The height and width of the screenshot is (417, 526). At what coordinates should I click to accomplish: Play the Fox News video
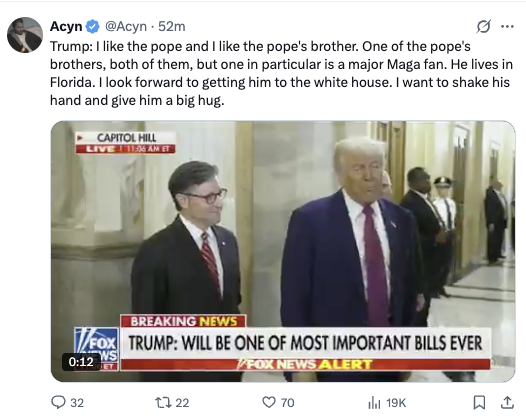click(x=283, y=251)
